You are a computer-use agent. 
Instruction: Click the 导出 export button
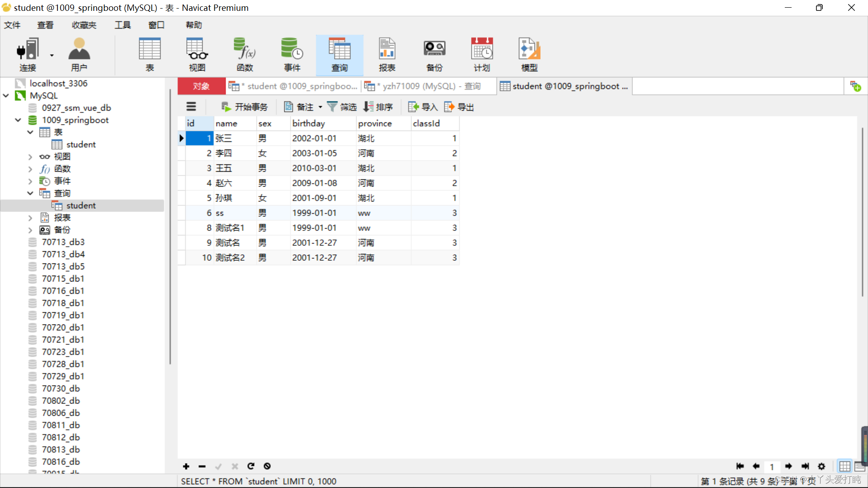[459, 107]
